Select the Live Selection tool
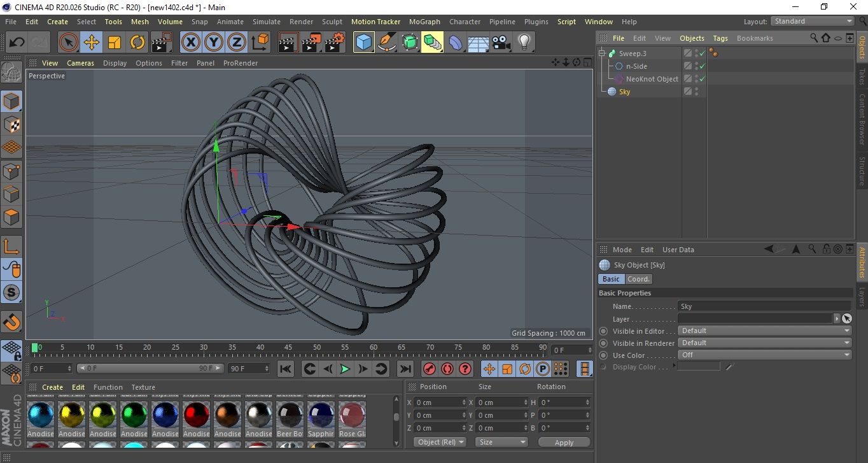 click(69, 43)
